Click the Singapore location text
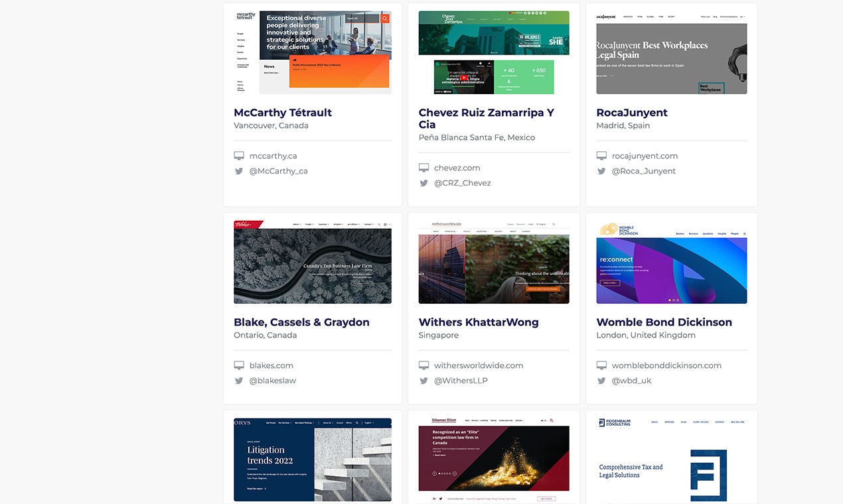This screenshot has width=843, height=504. [x=439, y=335]
